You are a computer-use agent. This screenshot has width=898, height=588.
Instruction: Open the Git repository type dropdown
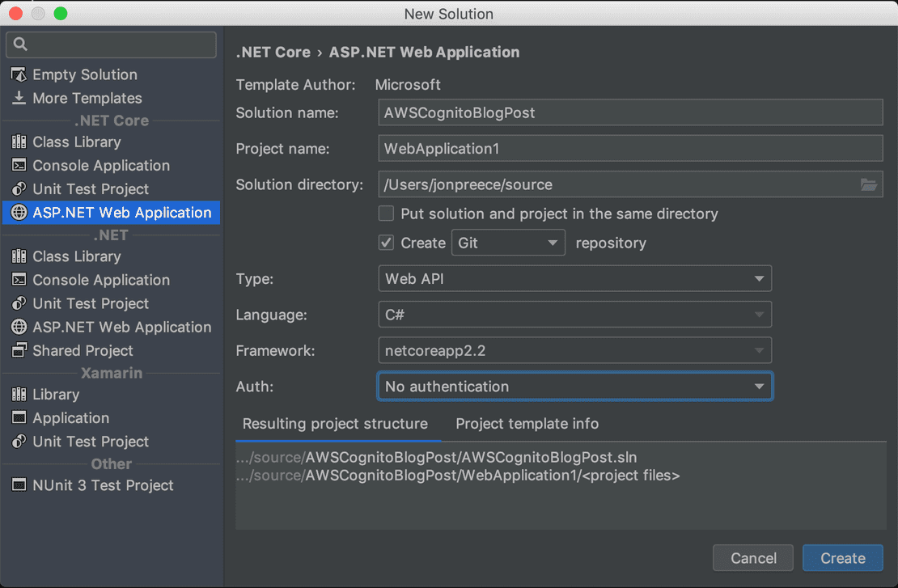pos(508,243)
